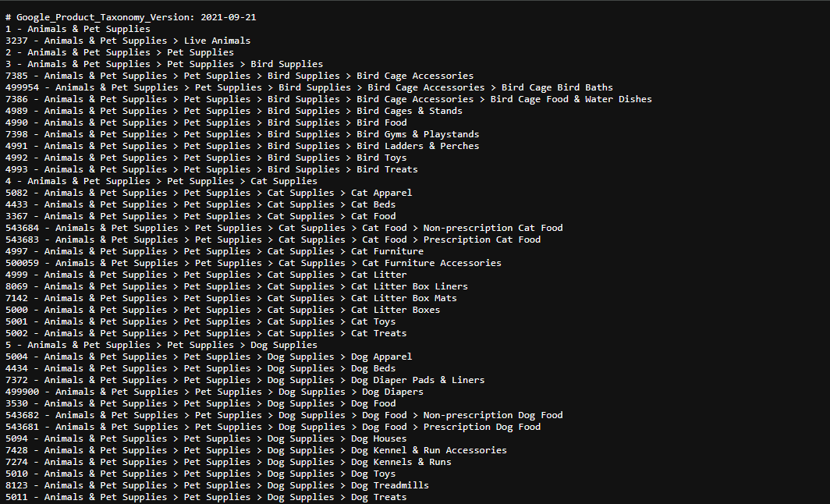Click the Bird Ladders & Perches line
The image size is (830, 504).
point(243,146)
